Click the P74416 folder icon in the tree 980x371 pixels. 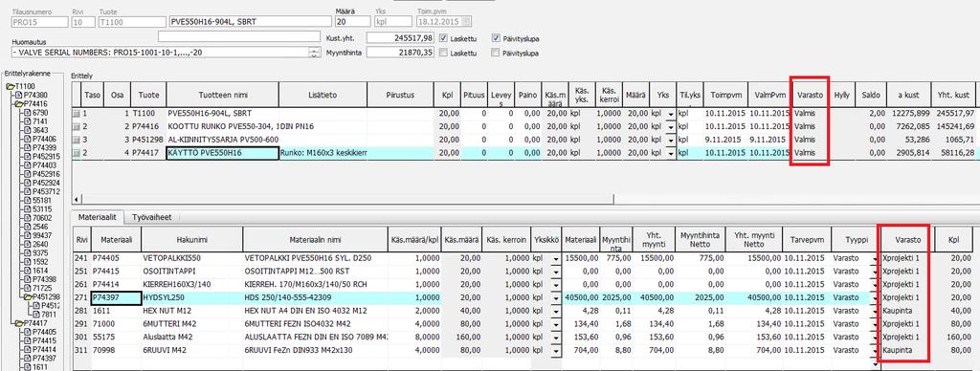[x=19, y=104]
